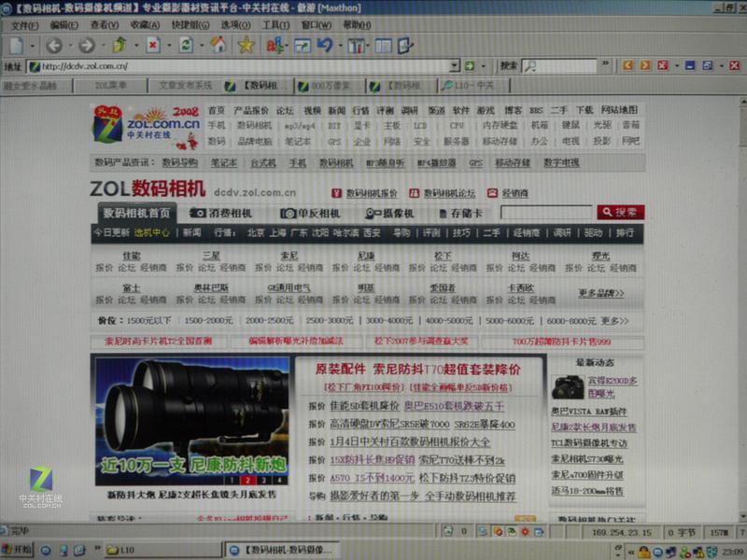Open the Forward button history dropdown arrow

pos(103,46)
